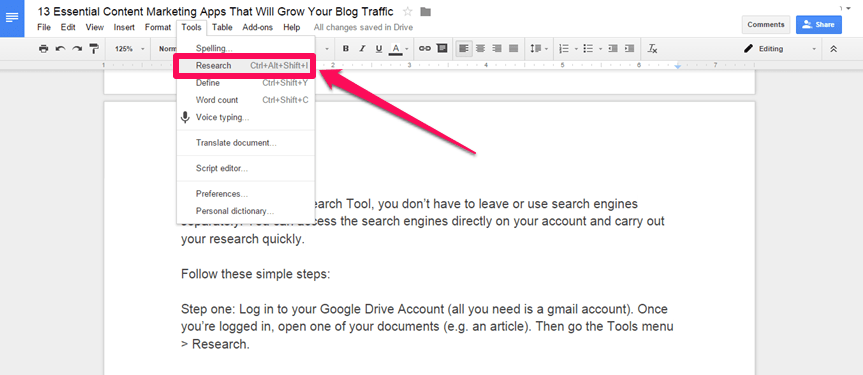Screen dimensions: 863x375
Task: Toggle bold formatting
Action: 346,48
